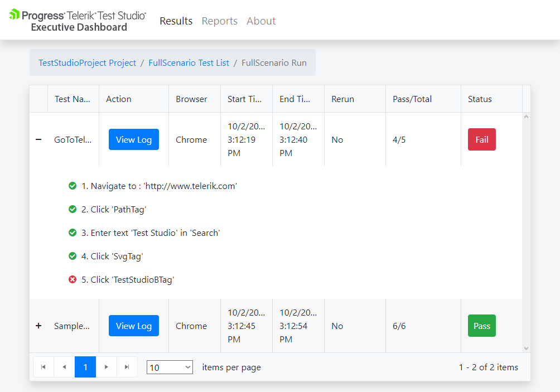Image resolution: width=560 pixels, height=392 pixels.
Task: View log for the GoToTel... test
Action: pos(133,139)
